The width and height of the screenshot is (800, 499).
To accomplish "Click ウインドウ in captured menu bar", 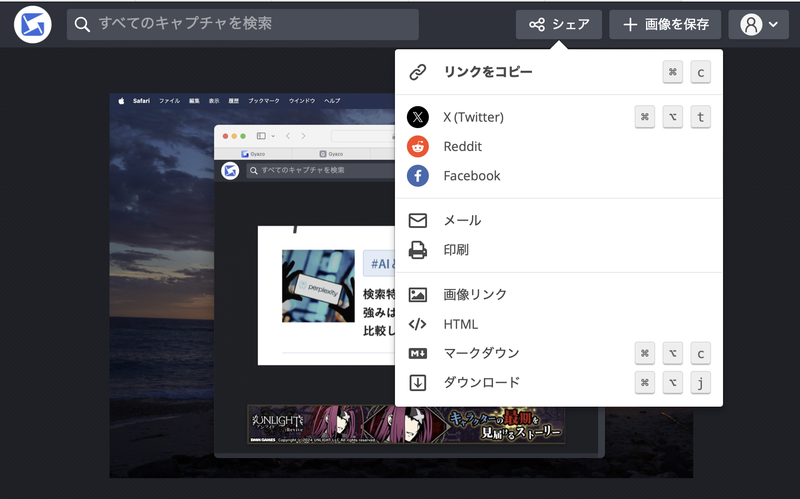I will (x=302, y=101).
